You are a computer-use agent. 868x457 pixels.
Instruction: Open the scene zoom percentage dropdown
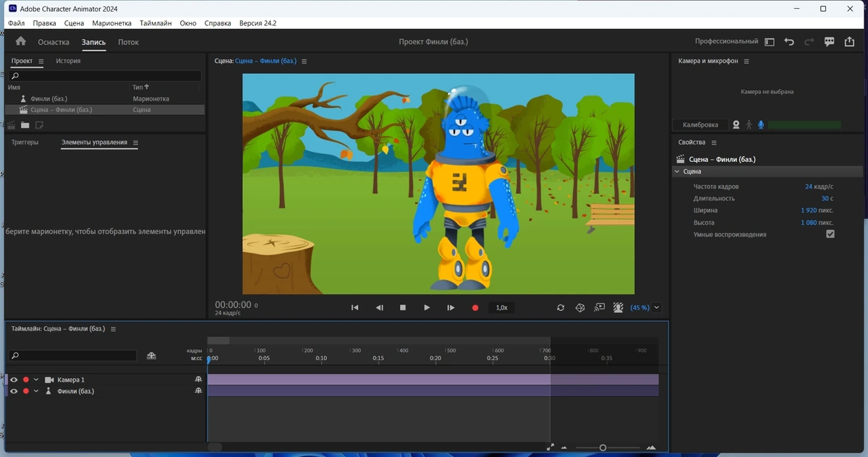pyautogui.click(x=657, y=307)
